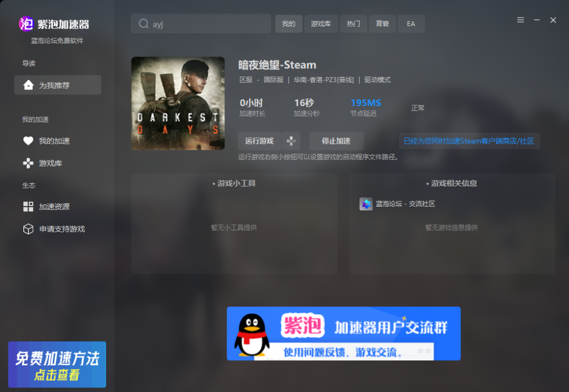569x392 pixels.
Task: Click the launch path settings icon button
Action: click(291, 140)
